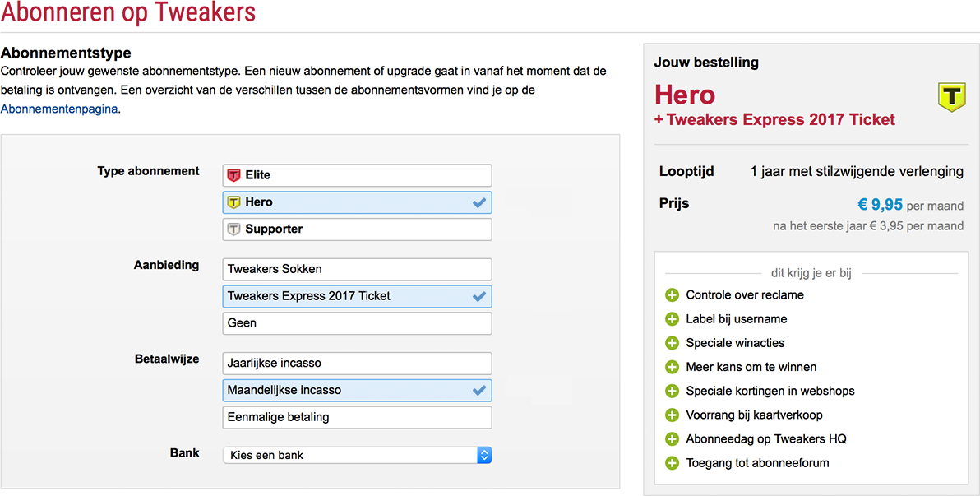Click the plus icon beside Speciale winacties
Screen dimensions: 980x496
pos(671,343)
